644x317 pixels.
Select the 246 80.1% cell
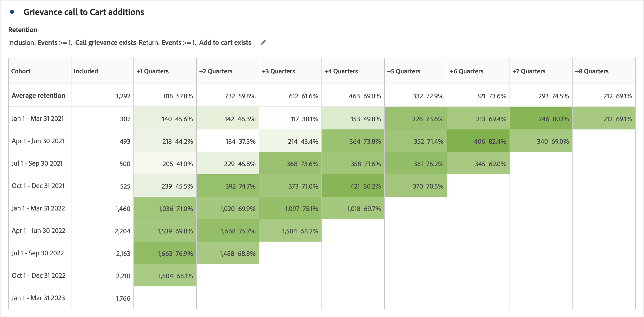pyautogui.click(x=541, y=119)
